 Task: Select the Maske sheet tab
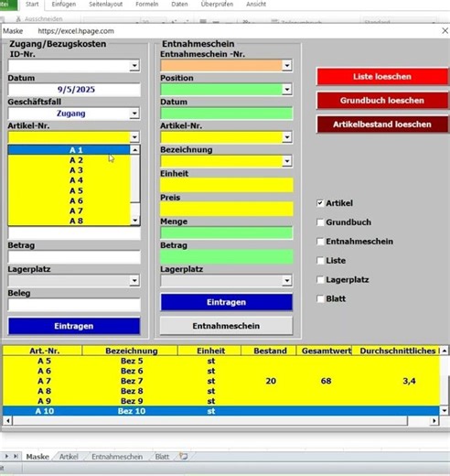coord(37,457)
